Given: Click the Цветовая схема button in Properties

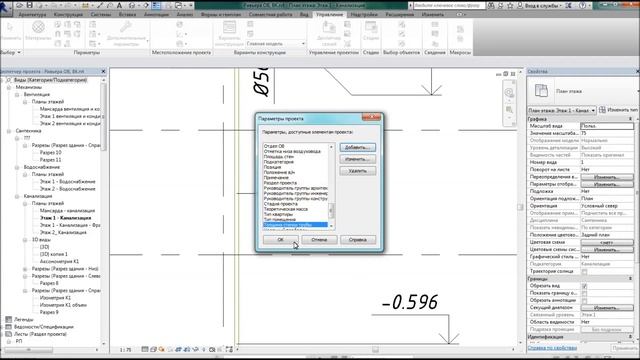Looking at the screenshot, I should [x=607, y=242].
